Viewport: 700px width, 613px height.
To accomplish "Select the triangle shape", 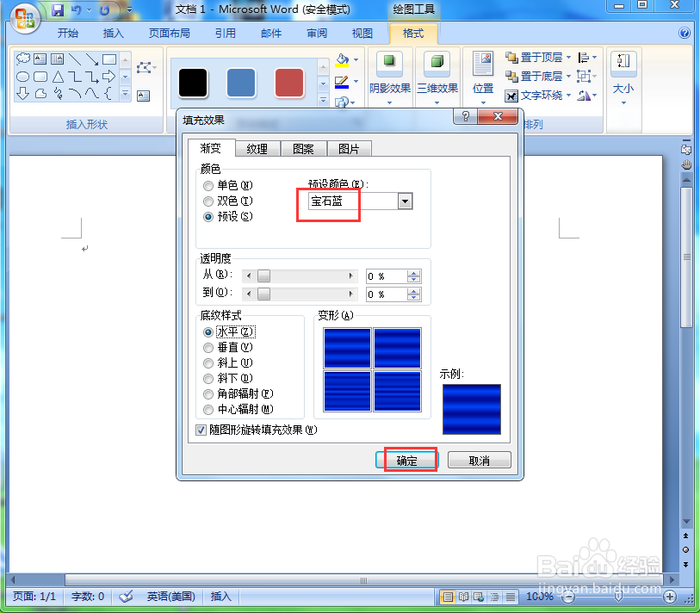I will (58, 77).
